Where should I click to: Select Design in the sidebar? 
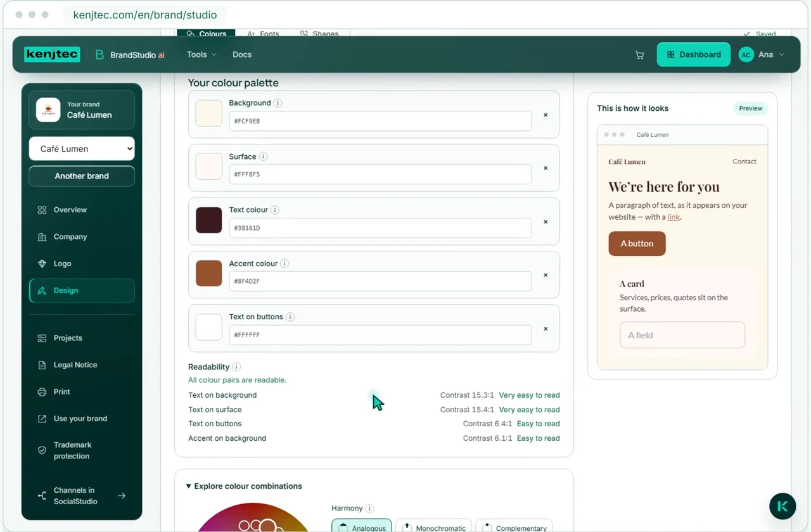tap(82, 291)
